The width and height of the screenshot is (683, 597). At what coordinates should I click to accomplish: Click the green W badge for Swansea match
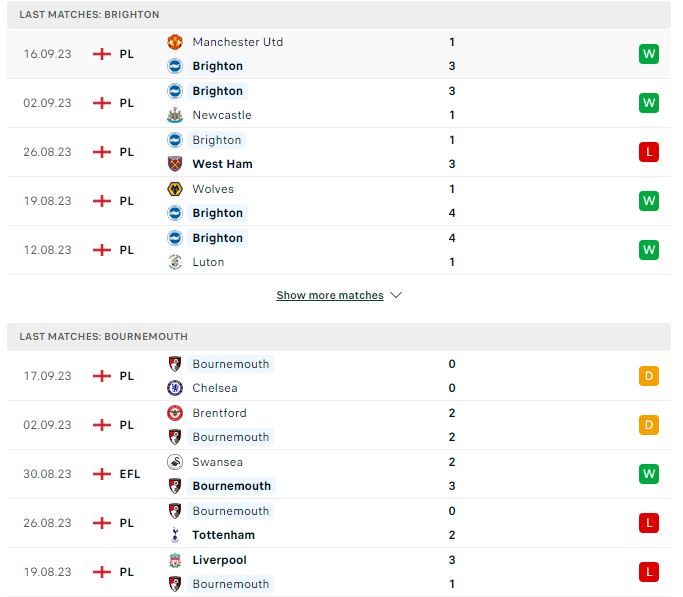[649, 474]
